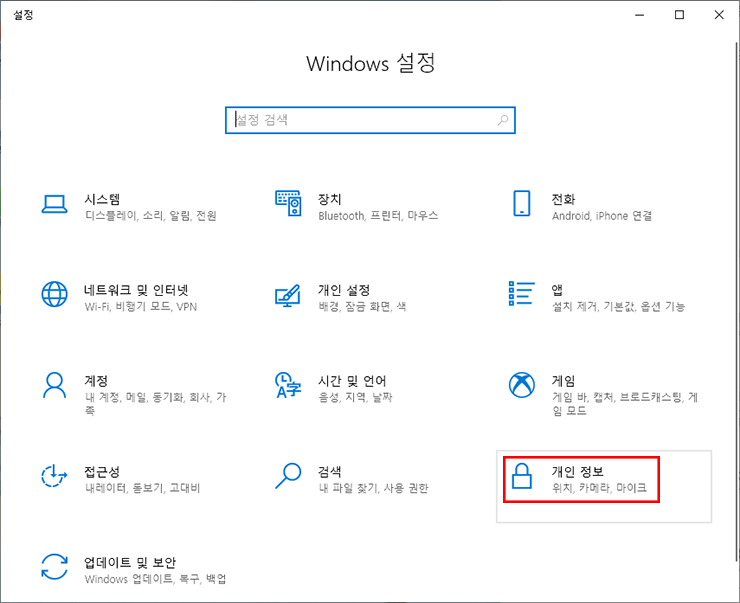Select the 시간 및 언어 heading
The image size is (740, 603).
[353, 380]
